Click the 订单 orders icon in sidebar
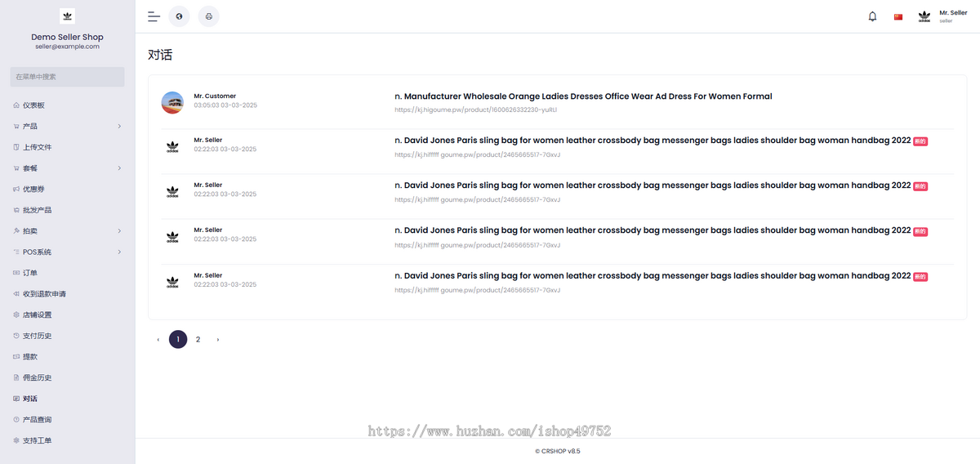The image size is (980, 464). pyautogui.click(x=16, y=273)
